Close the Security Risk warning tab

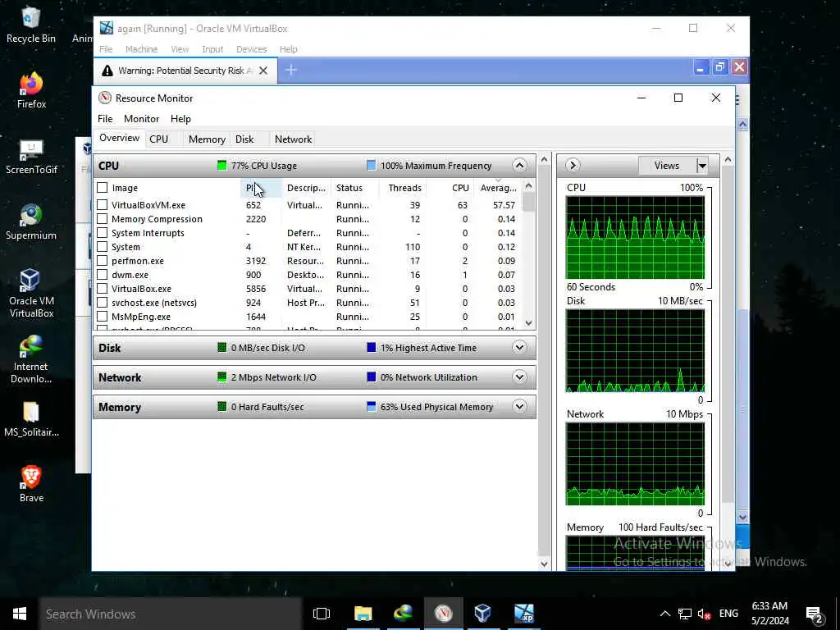coord(263,71)
